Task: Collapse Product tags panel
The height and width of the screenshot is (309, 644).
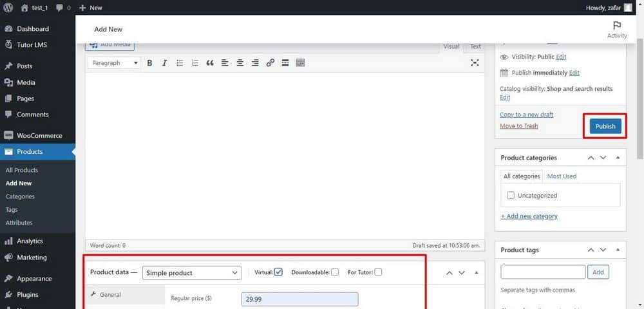Action: point(618,250)
